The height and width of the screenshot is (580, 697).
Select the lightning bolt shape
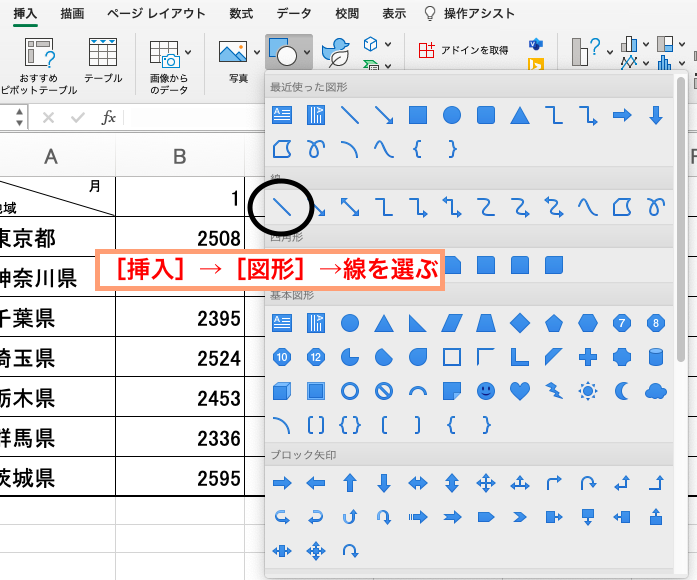coord(554,391)
